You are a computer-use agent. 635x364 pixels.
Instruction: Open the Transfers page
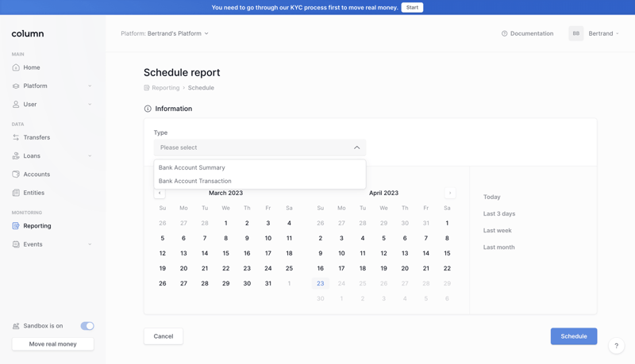(x=37, y=137)
